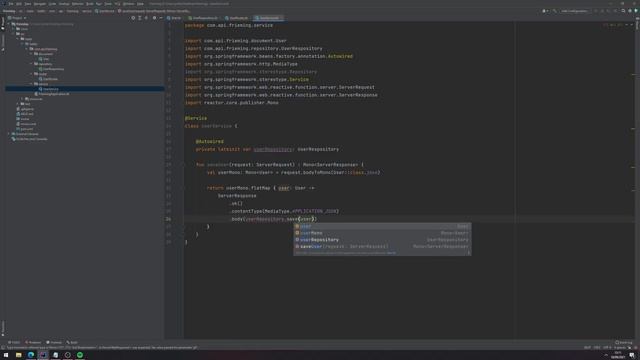
Task: Collapse the Frieming root node
Action: (x=9, y=24)
